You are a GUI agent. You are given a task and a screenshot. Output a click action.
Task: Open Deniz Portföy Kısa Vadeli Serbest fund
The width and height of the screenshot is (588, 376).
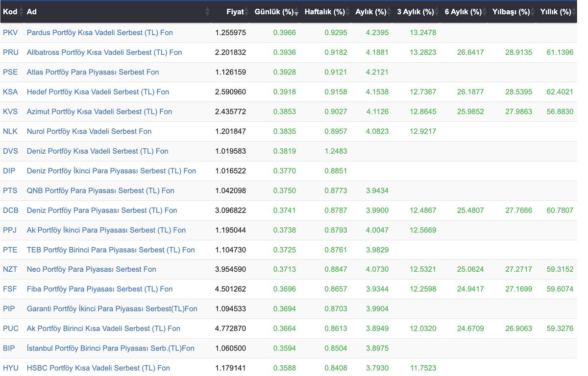pos(98,151)
